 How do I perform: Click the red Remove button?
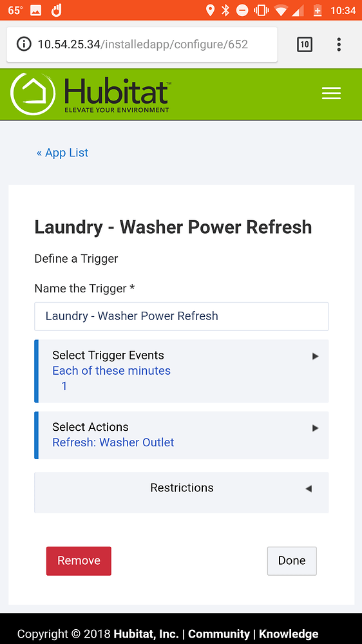click(79, 561)
